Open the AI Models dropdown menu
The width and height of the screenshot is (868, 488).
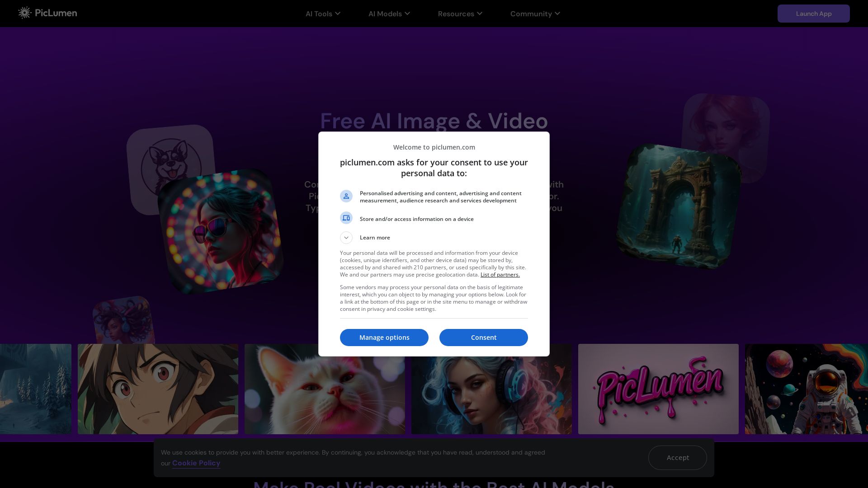389,14
